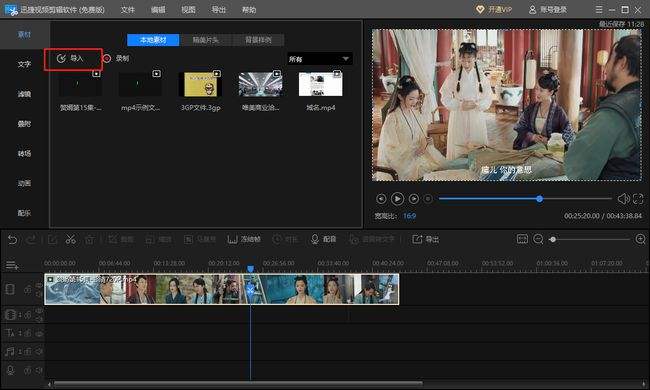Open the 语音转文字 speech-to-text tool

coord(372,239)
